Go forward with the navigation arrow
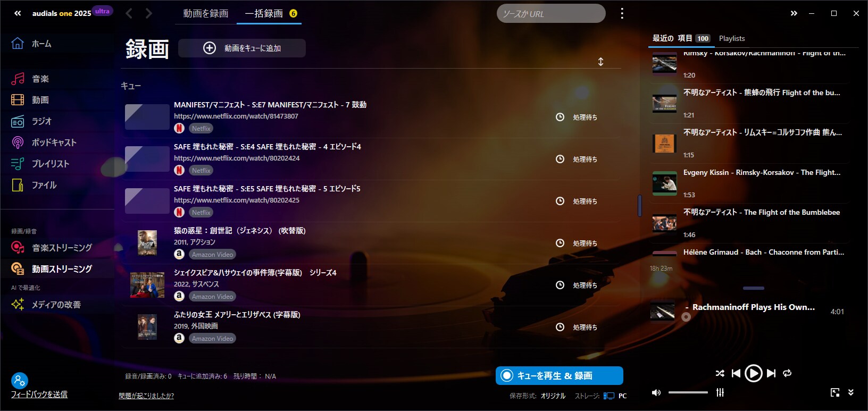 click(149, 13)
